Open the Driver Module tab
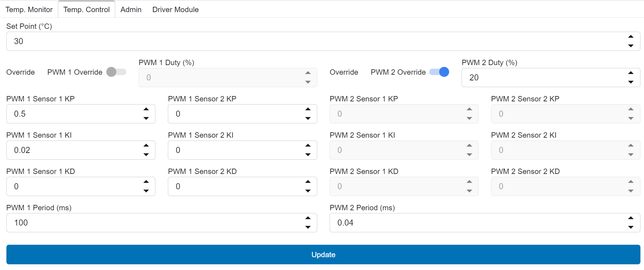 point(175,10)
